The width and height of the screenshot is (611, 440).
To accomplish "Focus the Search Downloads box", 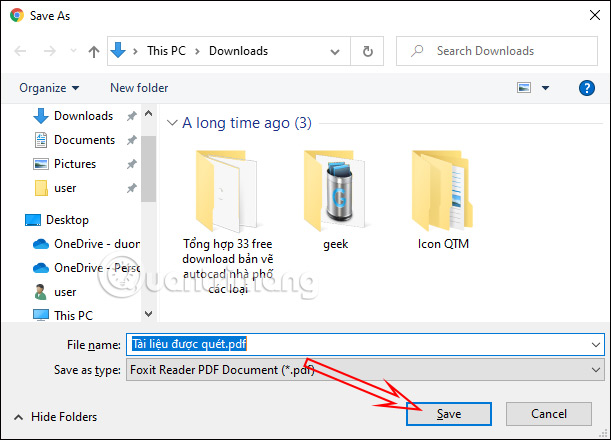I will coord(497,51).
